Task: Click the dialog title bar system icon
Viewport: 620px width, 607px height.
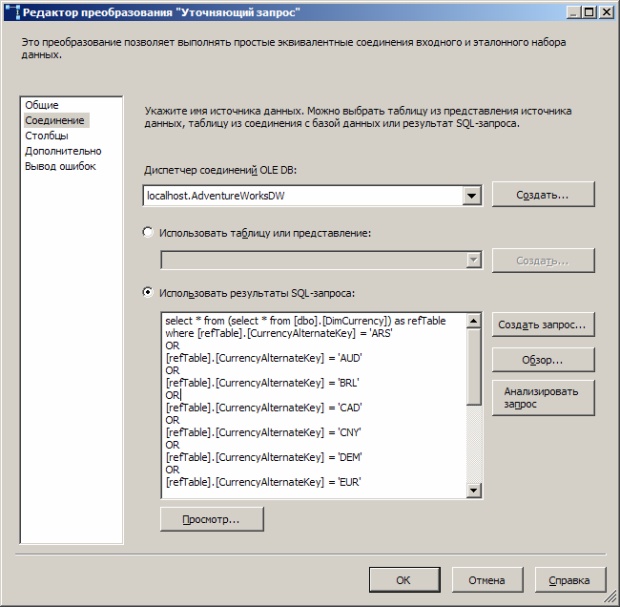Action: coord(12,11)
